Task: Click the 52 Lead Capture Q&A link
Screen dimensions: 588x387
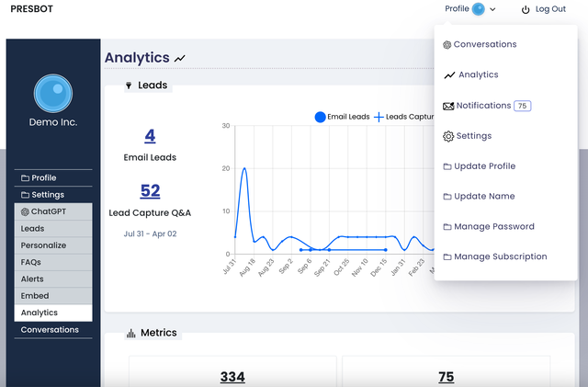Action: point(150,190)
